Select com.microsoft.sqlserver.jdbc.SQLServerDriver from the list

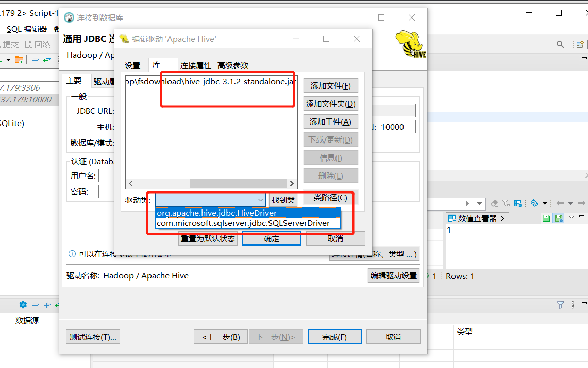[x=248, y=223]
